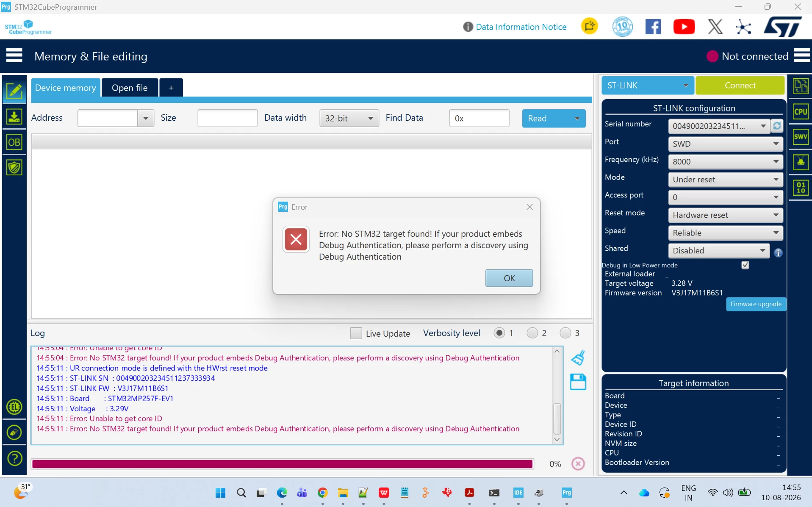Screen dimensions: 812x507
Task: Click the log scrollbar thumb
Action: tap(557, 418)
